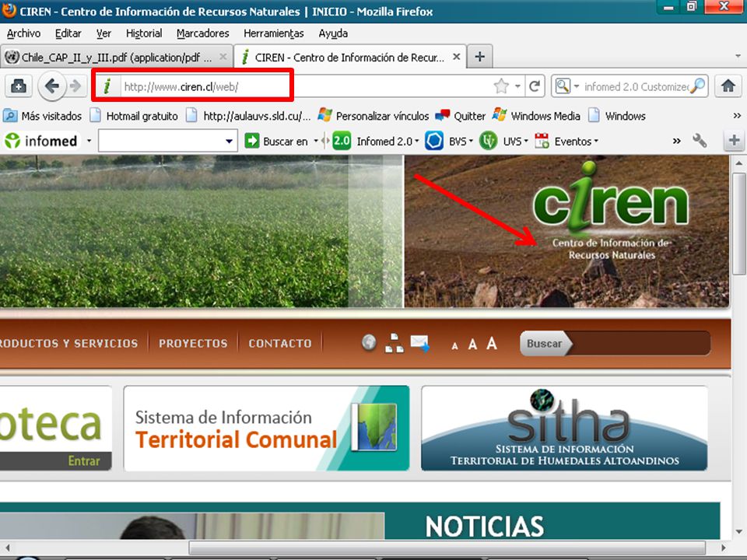This screenshot has height=560, width=747.
Task: Click the blue BVS hexagon icon
Action: coord(433,141)
